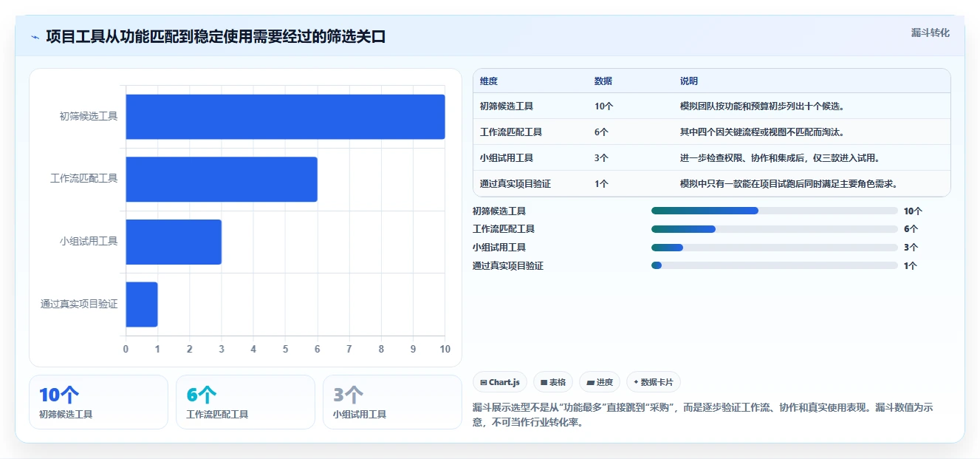Image resolution: width=980 pixels, height=459 pixels.
Task: Click the 3个 value in the table
Action: point(602,158)
